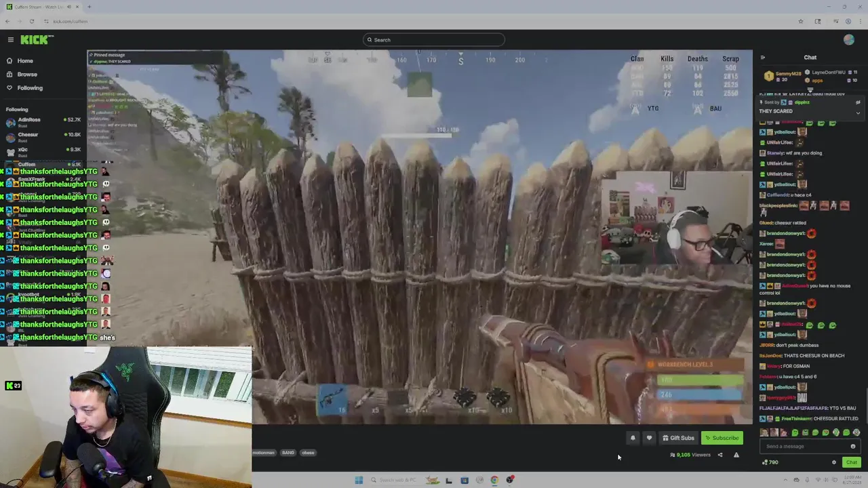Open Cheesur followed channel
Viewport: 868px width, 488px height.
pos(42,137)
